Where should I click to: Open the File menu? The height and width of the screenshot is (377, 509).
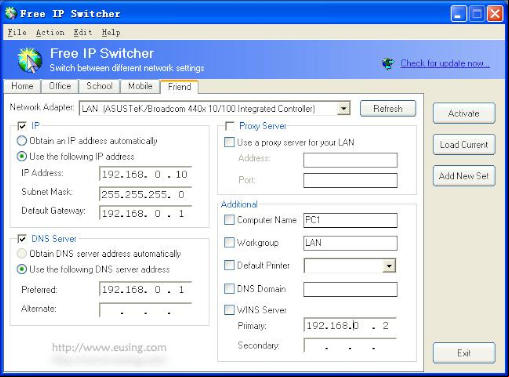coord(17,32)
